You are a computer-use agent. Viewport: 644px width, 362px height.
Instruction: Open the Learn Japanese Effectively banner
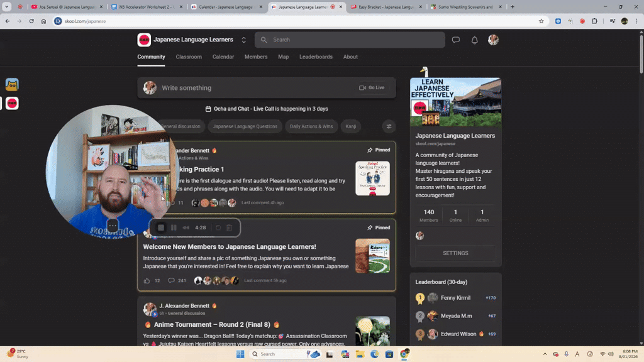pyautogui.click(x=455, y=102)
